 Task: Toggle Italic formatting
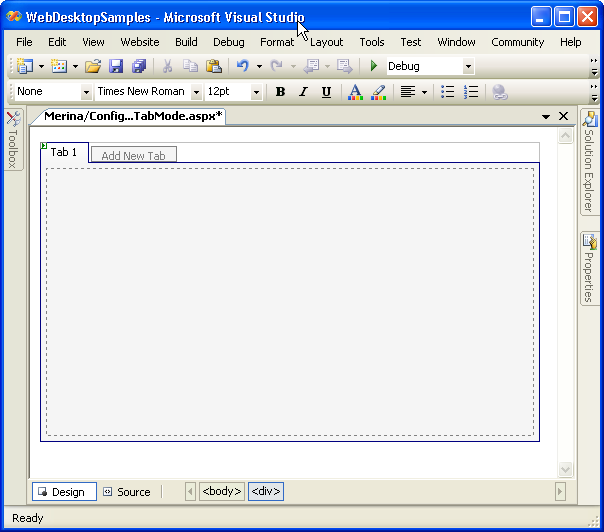pos(303,92)
